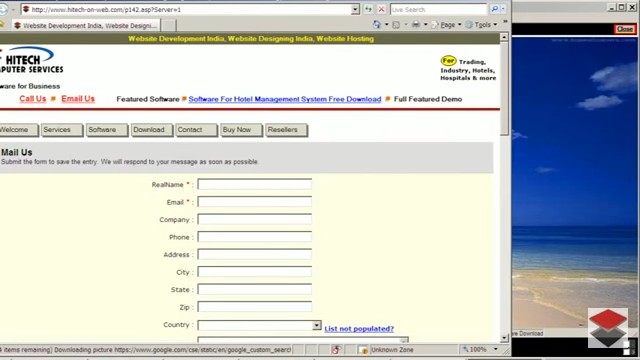Open the address bar history dropdown

(355, 9)
